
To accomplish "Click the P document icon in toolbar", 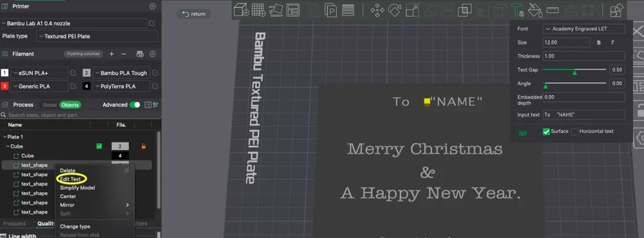I will pos(330,10).
